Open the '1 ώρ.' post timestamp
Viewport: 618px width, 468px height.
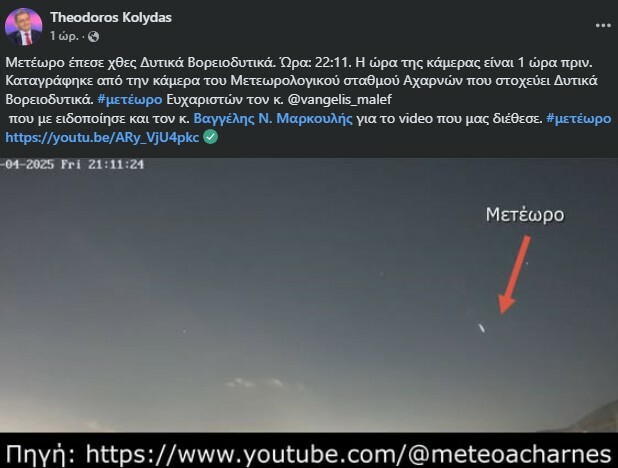pyautogui.click(x=64, y=36)
